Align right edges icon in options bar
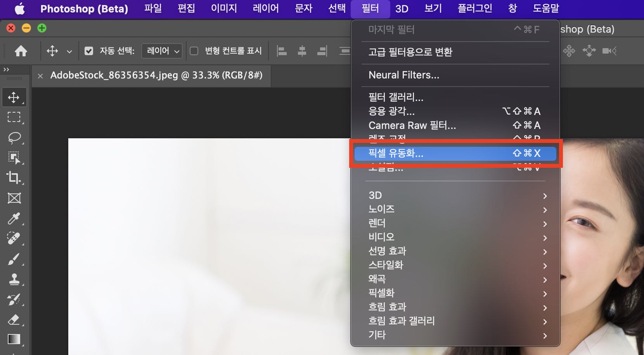Screen dimensions: 644x355 [x=322, y=51]
